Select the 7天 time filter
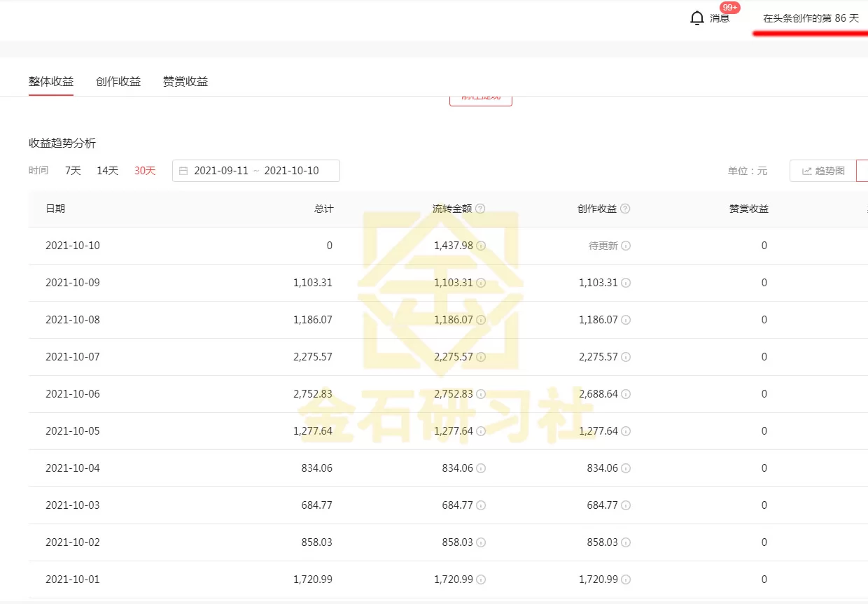Screen dimensions: 868x604 72,170
